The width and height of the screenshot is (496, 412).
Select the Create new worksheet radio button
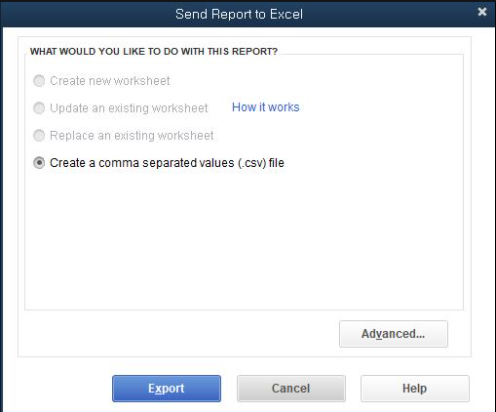tap(39, 81)
